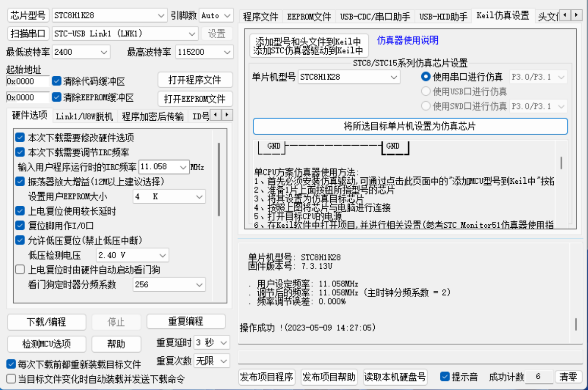Open the 最高波特率 115200 dropdown

(204, 52)
